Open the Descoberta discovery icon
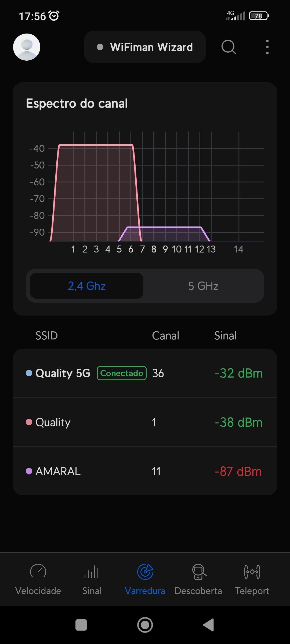The width and height of the screenshot is (290, 644). pos(199,572)
